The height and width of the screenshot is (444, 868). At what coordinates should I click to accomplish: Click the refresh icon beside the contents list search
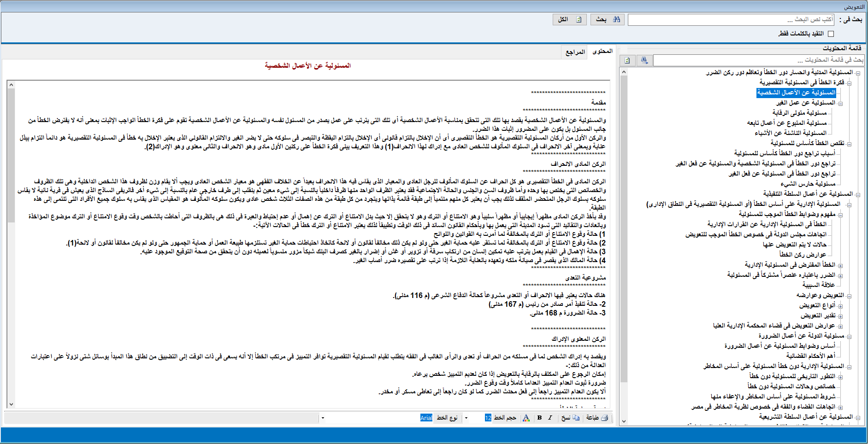click(627, 60)
